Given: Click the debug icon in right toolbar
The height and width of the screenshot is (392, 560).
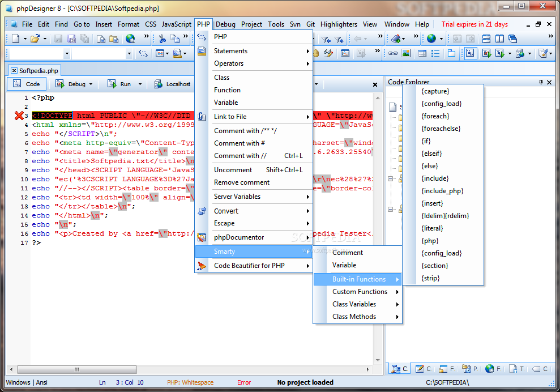Looking at the screenshot, I should (x=486, y=54).
